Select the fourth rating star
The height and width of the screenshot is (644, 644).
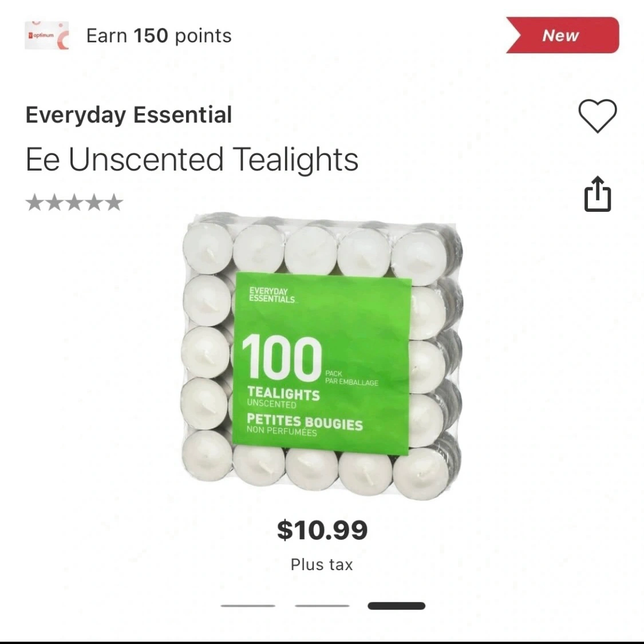94,203
